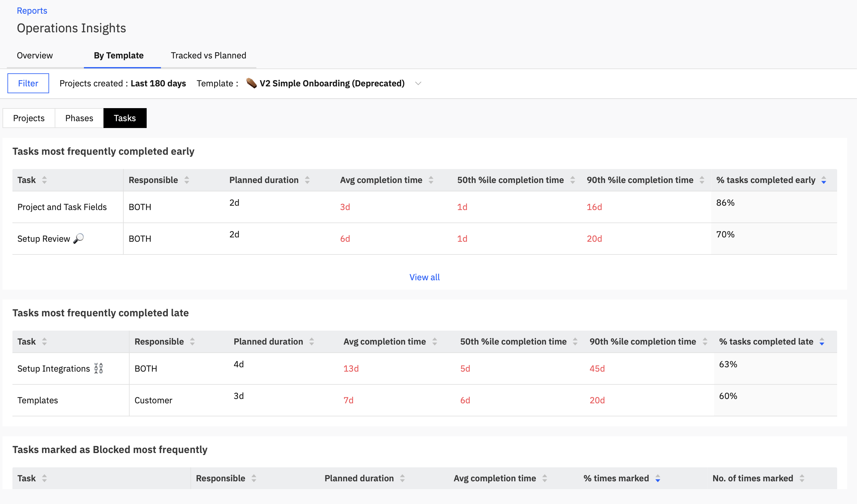857x504 pixels.
Task: Click magnifier icon beside Setup Review
Action: coord(79,238)
